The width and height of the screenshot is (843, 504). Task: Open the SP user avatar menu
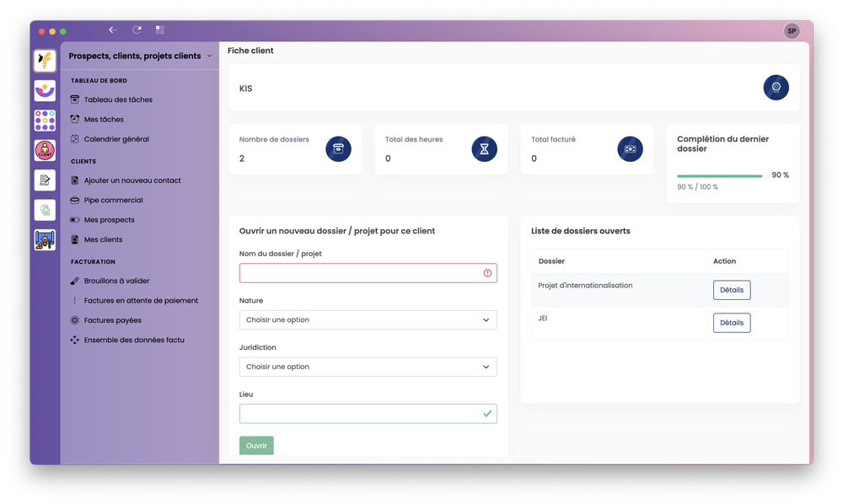(791, 31)
